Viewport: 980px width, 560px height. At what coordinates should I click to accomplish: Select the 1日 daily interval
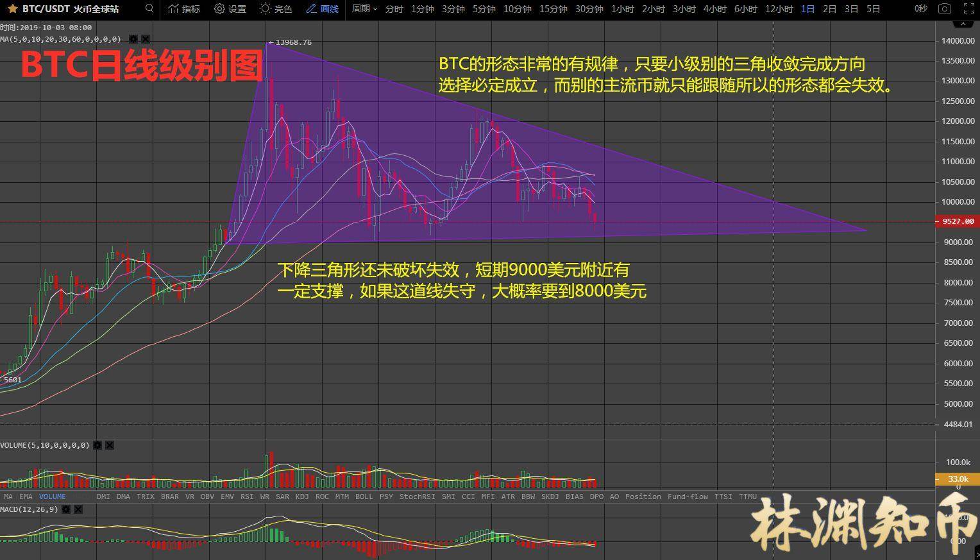807,9
